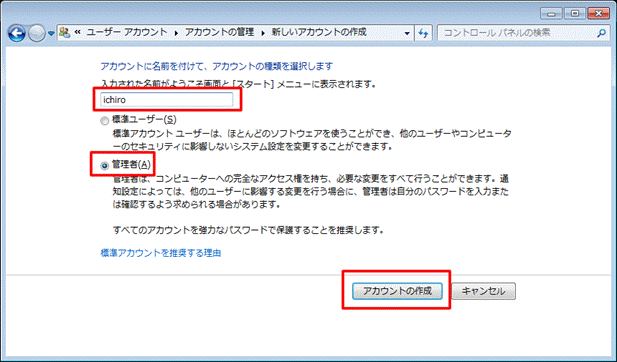Maximize the window
This screenshot has height=362, width=617.
[575, 14]
